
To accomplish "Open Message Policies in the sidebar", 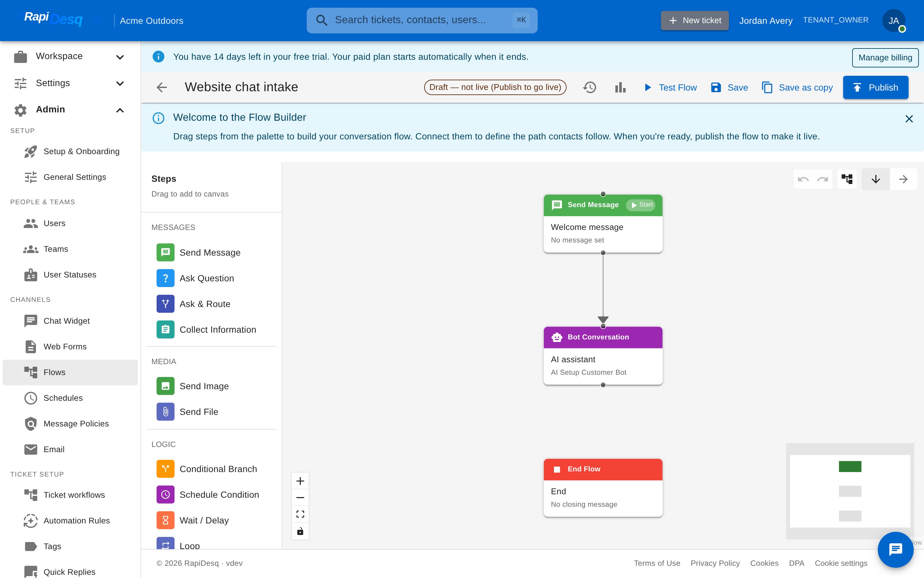I will [x=70, y=423].
